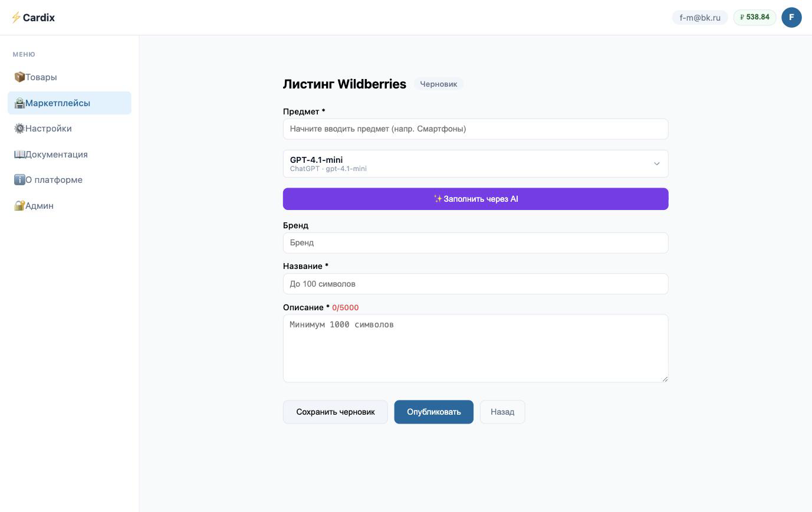812x512 pixels.
Task: Click the Название field label
Action: click(x=305, y=267)
